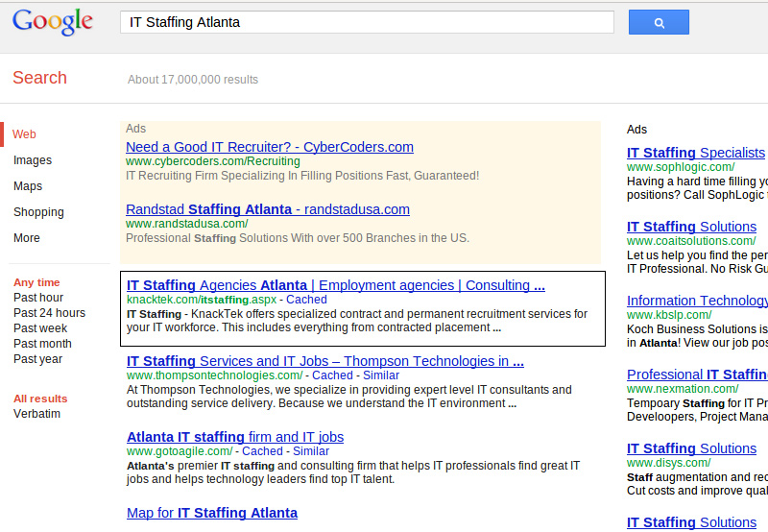The image size is (768, 532).
Task: Open Cached link for knacktek.com result
Action: [x=306, y=300]
